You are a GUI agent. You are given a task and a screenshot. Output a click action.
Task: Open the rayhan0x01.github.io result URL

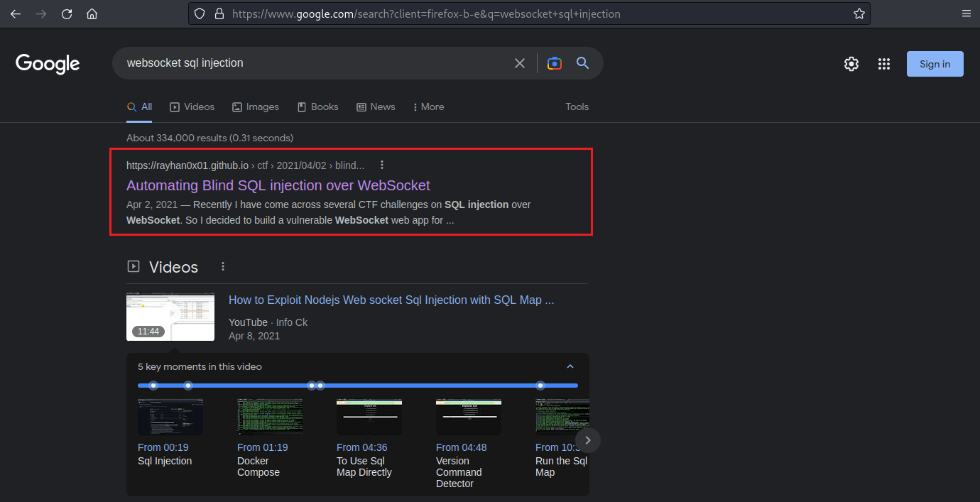[246, 165]
